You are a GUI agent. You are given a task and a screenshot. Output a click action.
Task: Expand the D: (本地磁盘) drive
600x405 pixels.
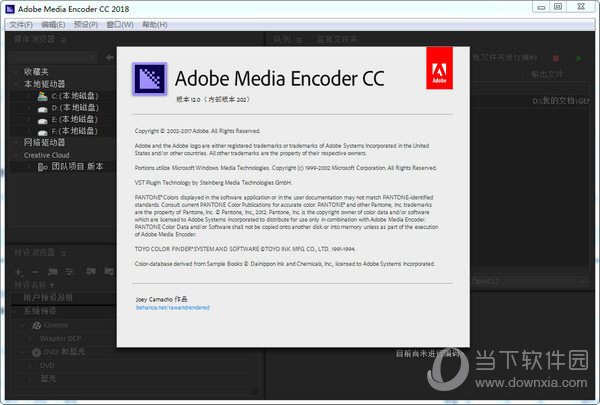pos(29,108)
